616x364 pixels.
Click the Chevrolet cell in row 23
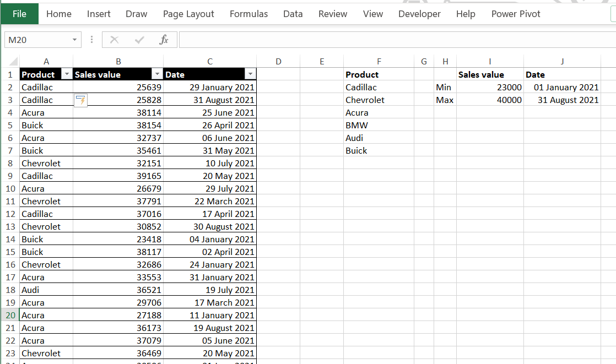coord(46,353)
